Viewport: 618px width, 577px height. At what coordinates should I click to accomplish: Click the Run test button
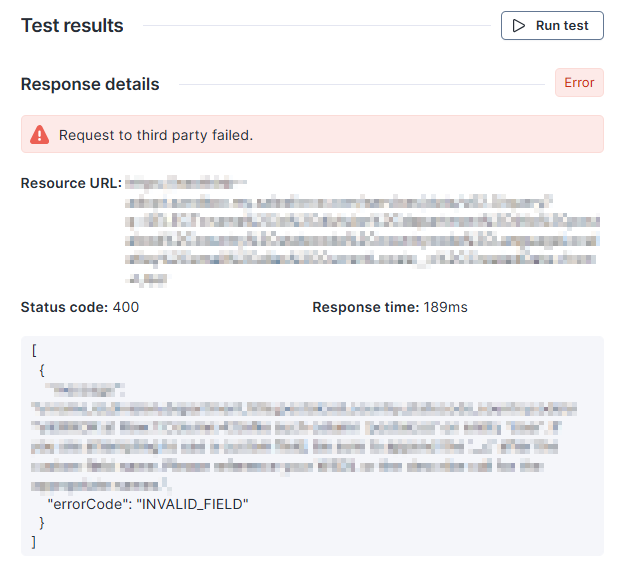(x=552, y=26)
